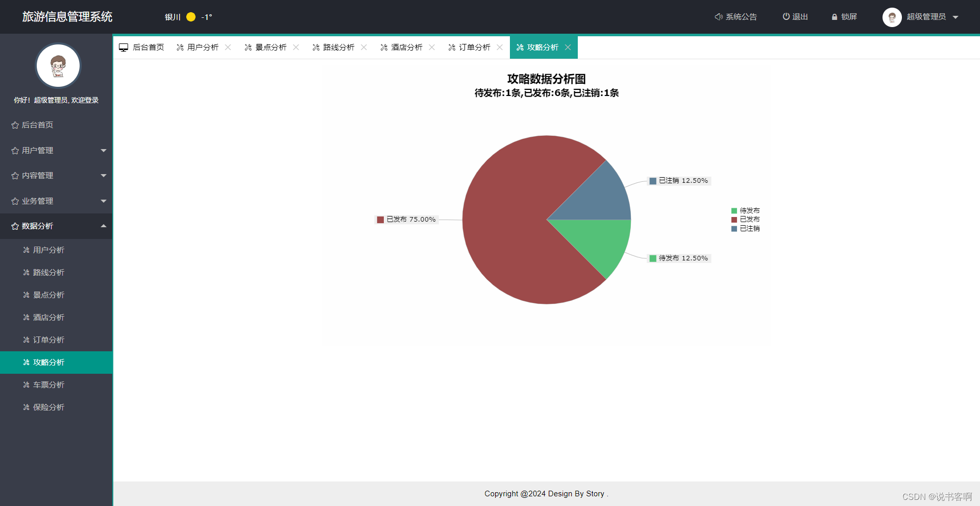Click the 银川 city weather text
980x506 pixels.
click(173, 17)
